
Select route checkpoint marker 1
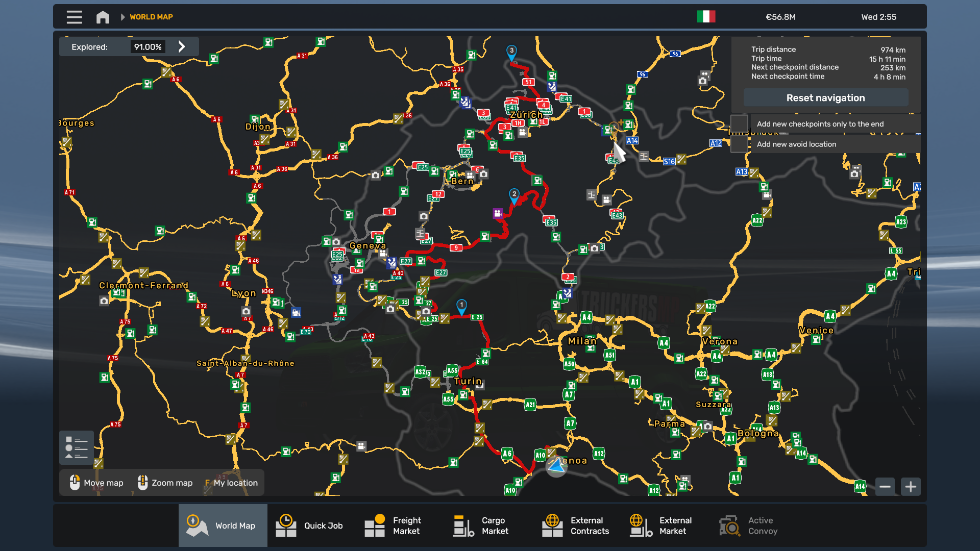click(x=461, y=306)
